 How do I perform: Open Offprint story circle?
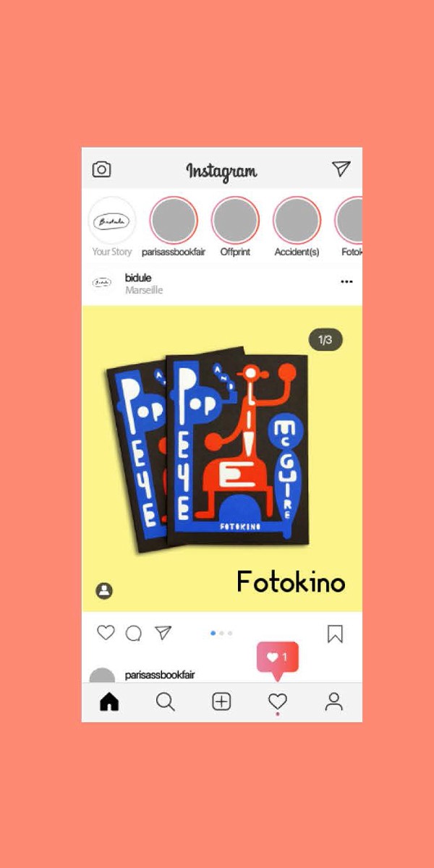235,220
